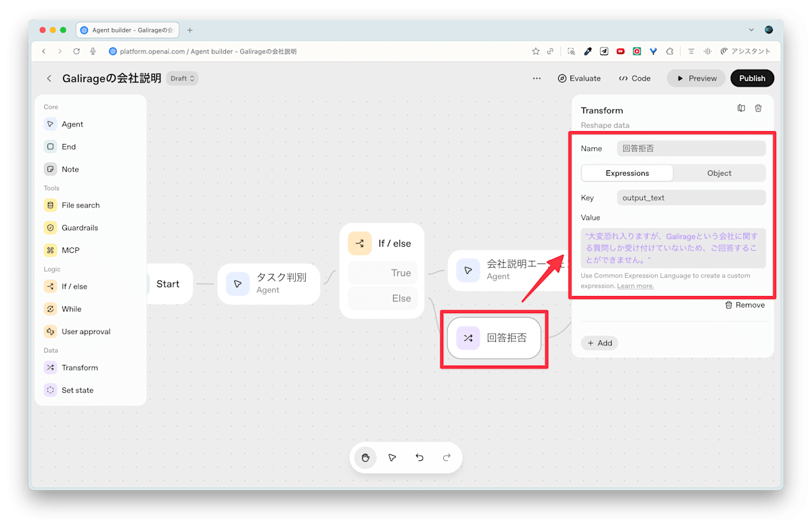This screenshot has width=812, height=528.
Task: Select the 会社説明 Agent node on canvas
Action: point(510,270)
